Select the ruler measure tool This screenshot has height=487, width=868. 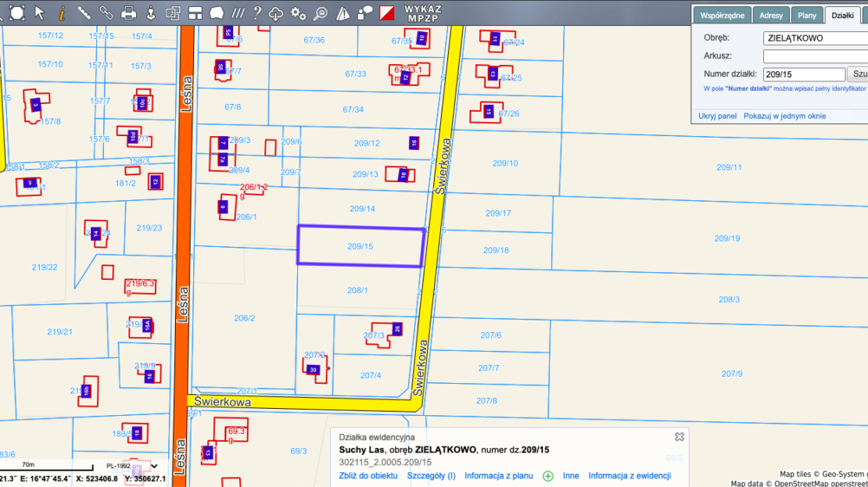(84, 13)
